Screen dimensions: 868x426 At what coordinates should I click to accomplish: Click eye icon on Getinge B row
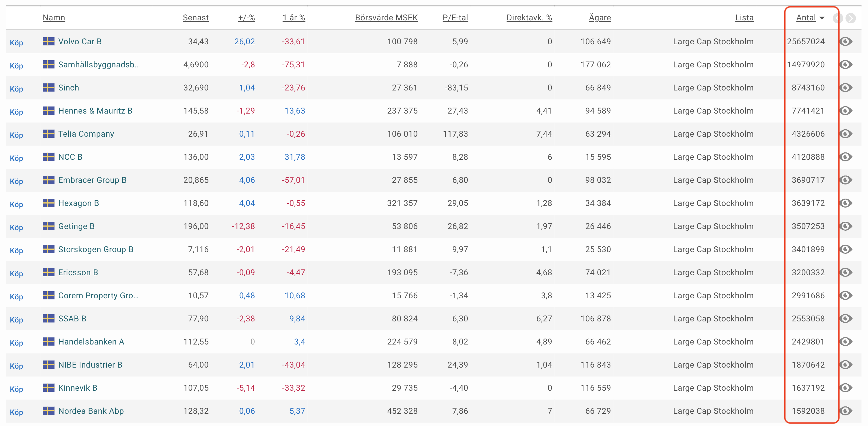click(845, 226)
